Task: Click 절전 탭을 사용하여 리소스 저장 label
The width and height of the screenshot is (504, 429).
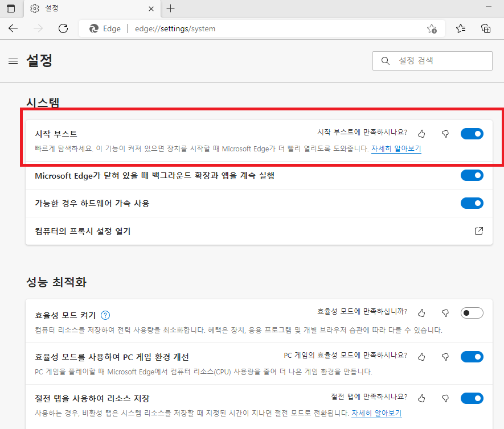Action: (92, 398)
